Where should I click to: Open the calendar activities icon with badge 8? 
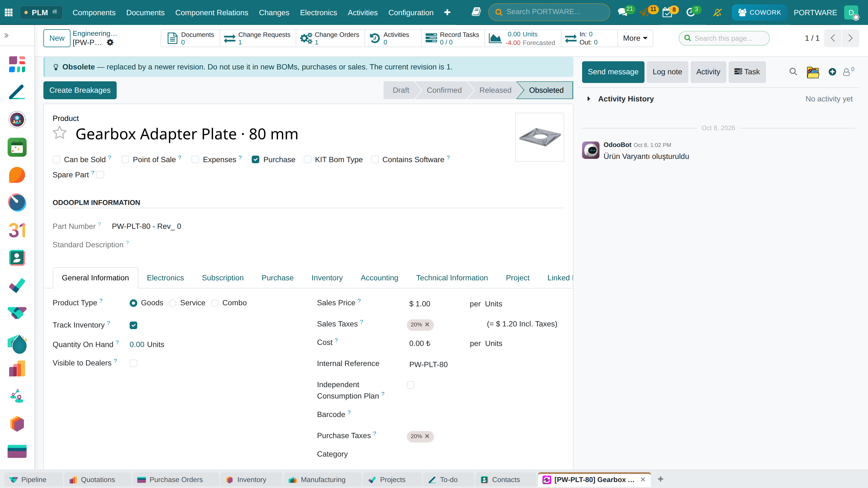pyautogui.click(x=668, y=12)
